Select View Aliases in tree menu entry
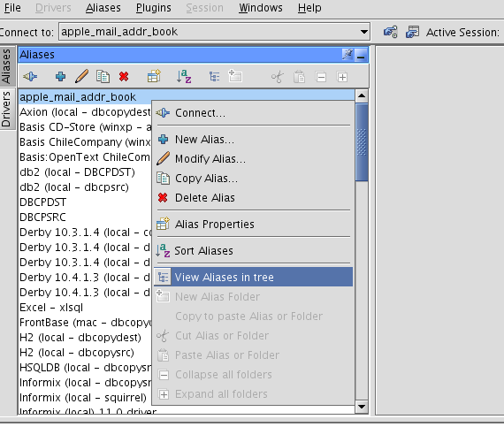This screenshot has width=504, height=427. (253, 277)
